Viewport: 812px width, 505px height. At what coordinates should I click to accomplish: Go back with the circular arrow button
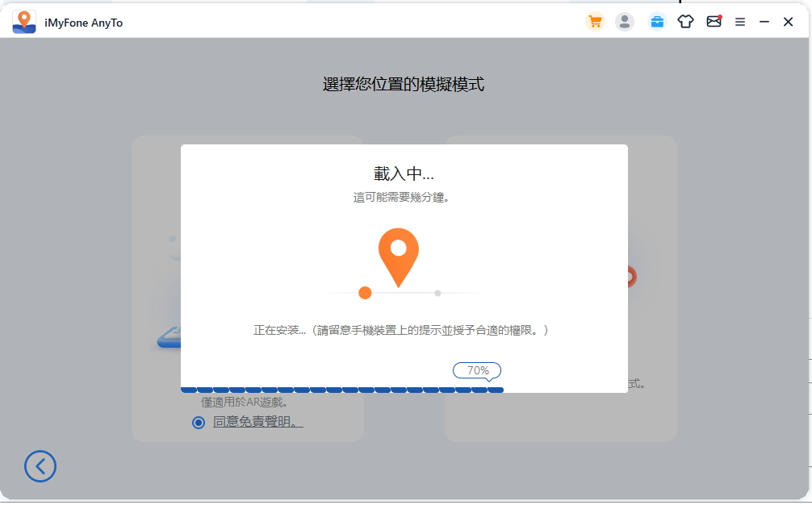pyautogui.click(x=40, y=466)
